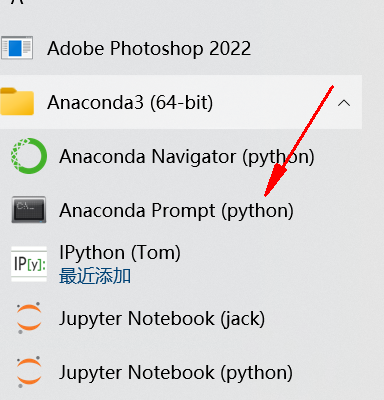The width and height of the screenshot is (384, 400).
Task: Click the yellow Anaconda3 folder icon
Action: click(x=17, y=101)
